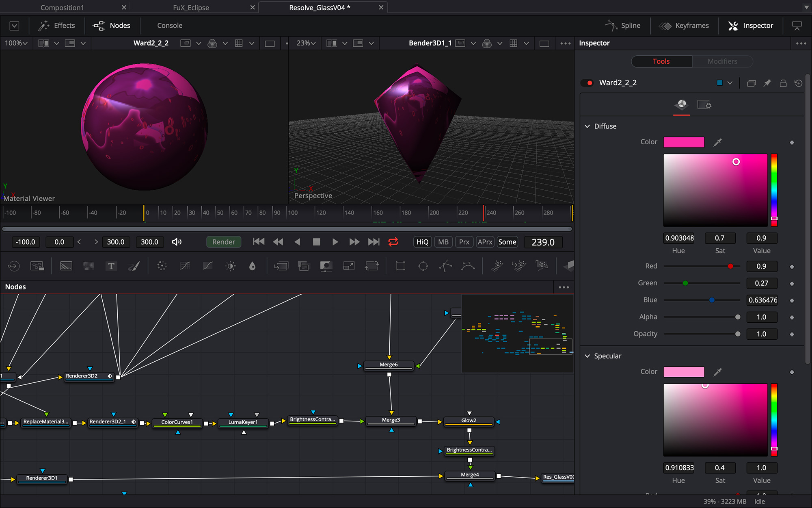Viewport: 812px width, 508px height.
Task: Open the Settings tab icon in Inspector
Action: coord(704,105)
